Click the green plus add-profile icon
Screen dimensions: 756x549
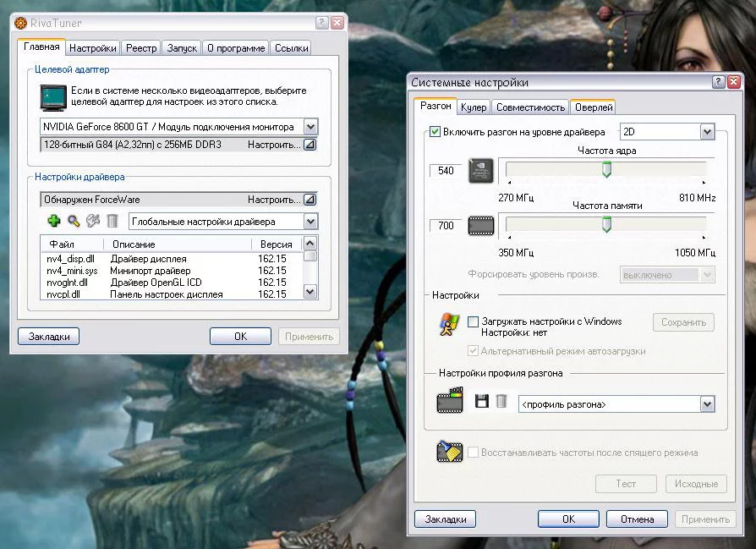pyautogui.click(x=54, y=221)
